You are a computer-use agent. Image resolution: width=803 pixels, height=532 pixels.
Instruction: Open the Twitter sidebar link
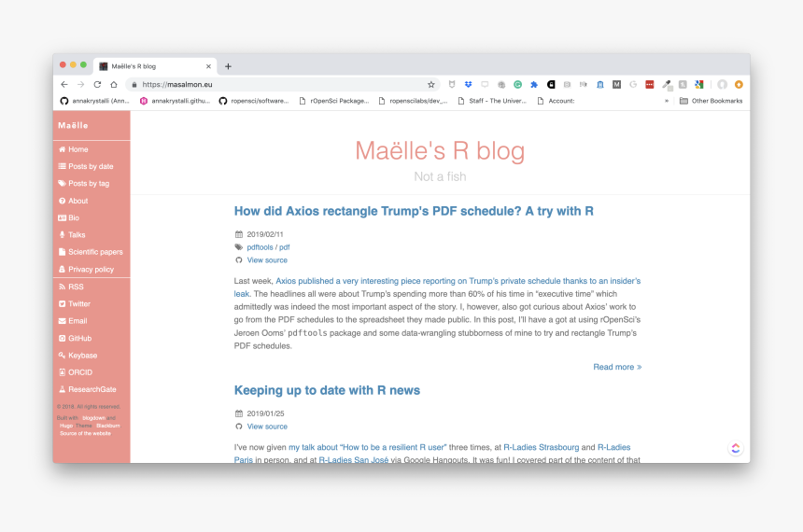(78, 303)
